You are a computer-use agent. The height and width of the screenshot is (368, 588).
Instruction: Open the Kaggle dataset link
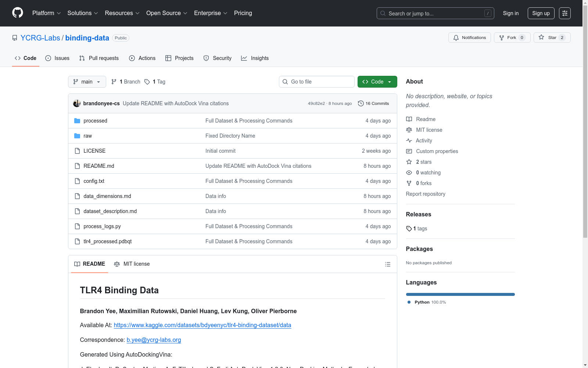pos(202,325)
